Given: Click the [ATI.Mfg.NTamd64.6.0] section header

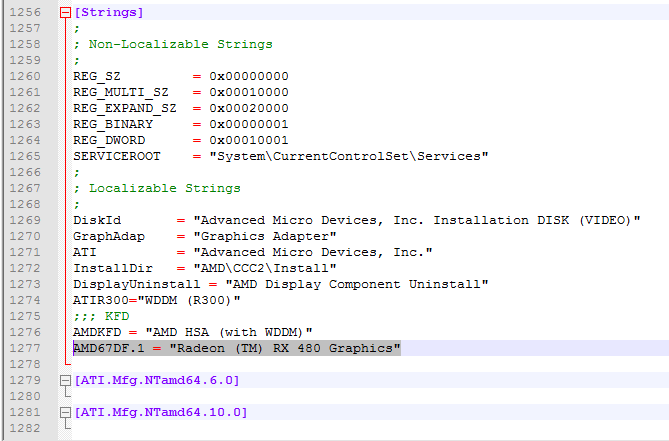Looking at the screenshot, I should 157,380.
